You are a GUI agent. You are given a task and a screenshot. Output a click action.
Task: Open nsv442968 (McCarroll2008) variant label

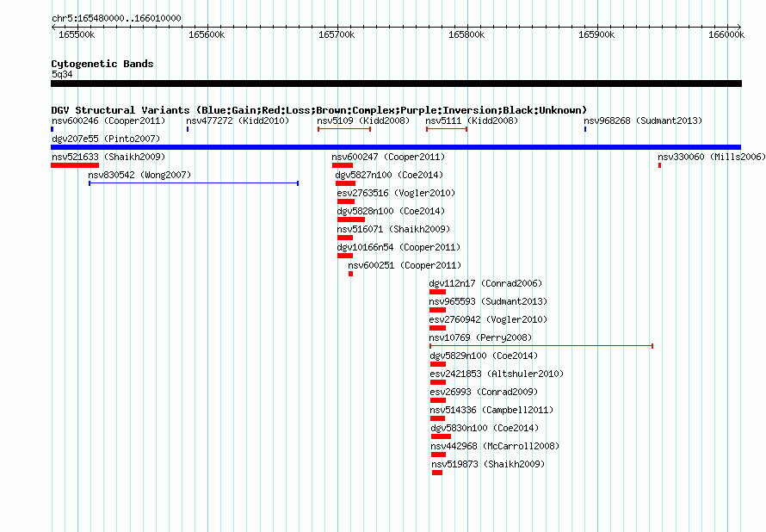(495, 446)
